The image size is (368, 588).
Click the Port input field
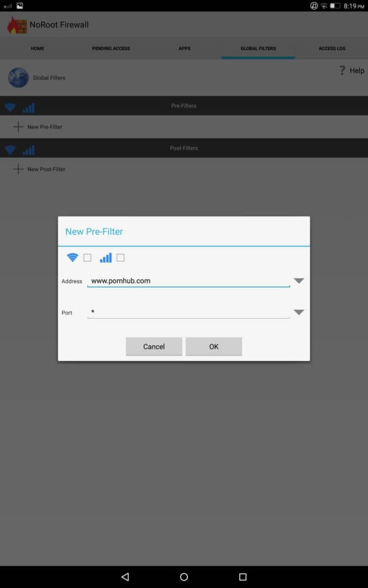pyautogui.click(x=188, y=312)
